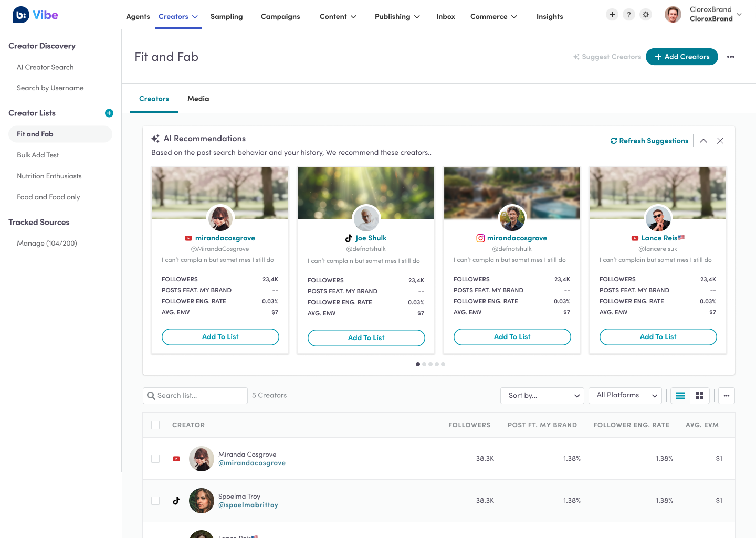Open the settings gear icon

(646, 15)
